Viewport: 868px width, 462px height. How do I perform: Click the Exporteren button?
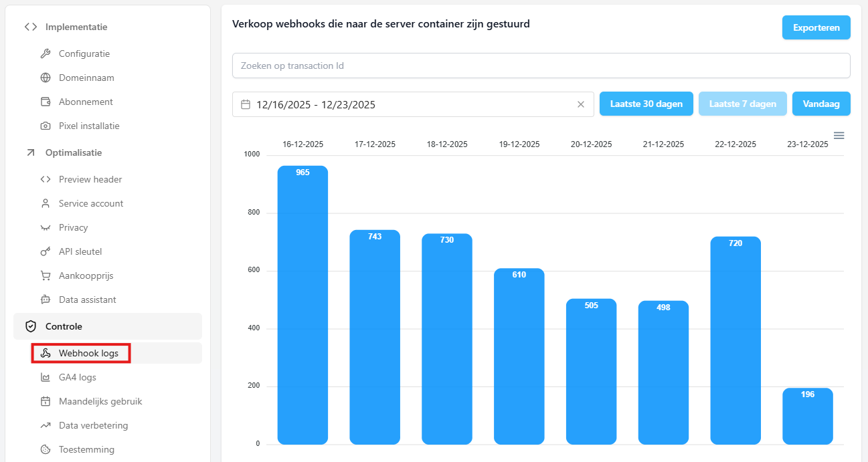pos(816,27)
